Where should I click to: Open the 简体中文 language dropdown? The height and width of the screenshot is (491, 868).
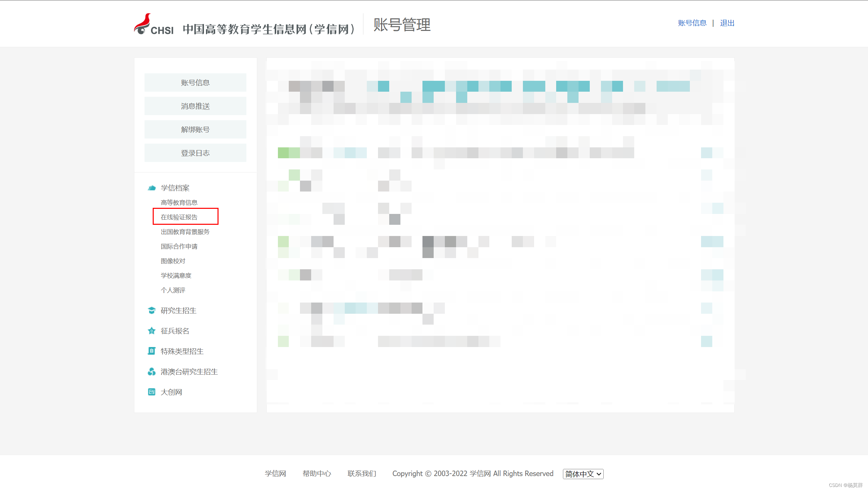pyautogui.click(x=583, y=474)
